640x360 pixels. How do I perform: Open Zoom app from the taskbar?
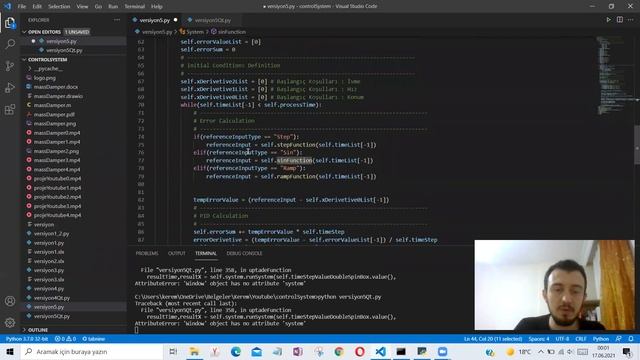click(x=442, y=351)
